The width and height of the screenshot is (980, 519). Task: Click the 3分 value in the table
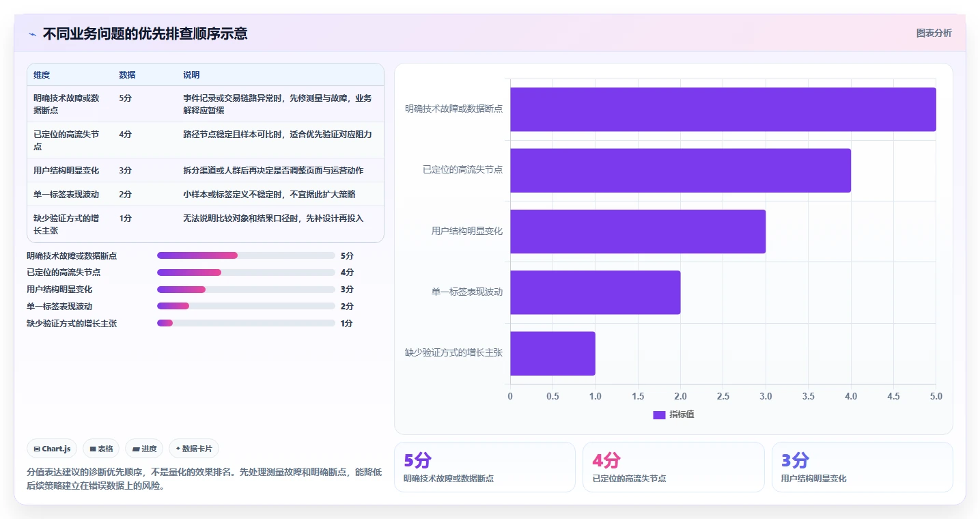pos(125,170)
